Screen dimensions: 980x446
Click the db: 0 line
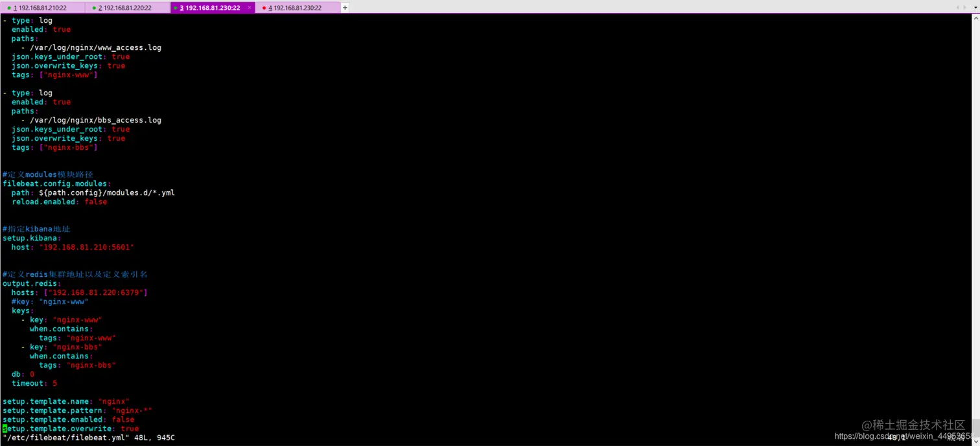23,374
